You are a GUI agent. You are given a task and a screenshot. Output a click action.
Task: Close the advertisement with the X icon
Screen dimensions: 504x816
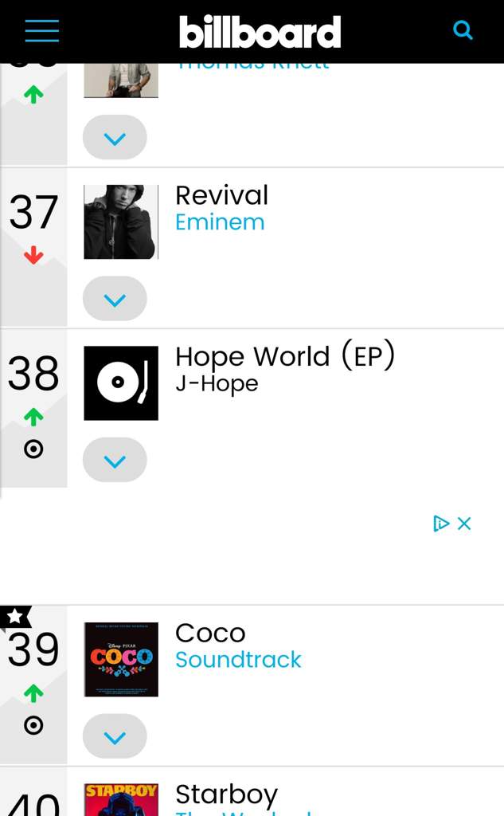[x=464, y=524]
